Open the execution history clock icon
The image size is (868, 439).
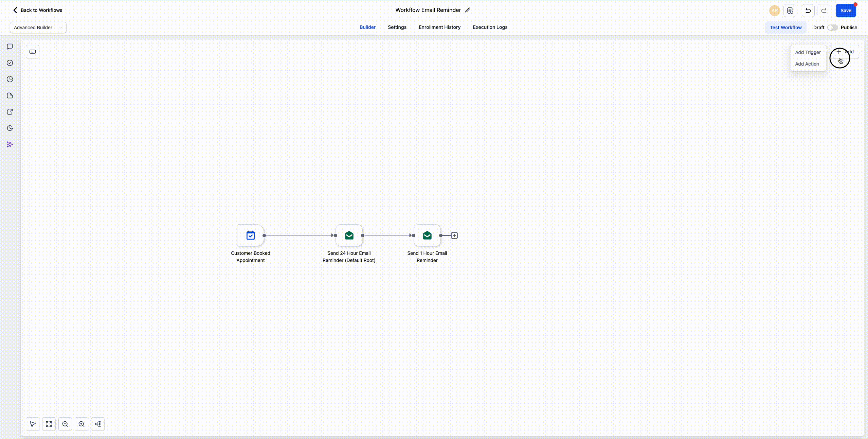(10, 128)
